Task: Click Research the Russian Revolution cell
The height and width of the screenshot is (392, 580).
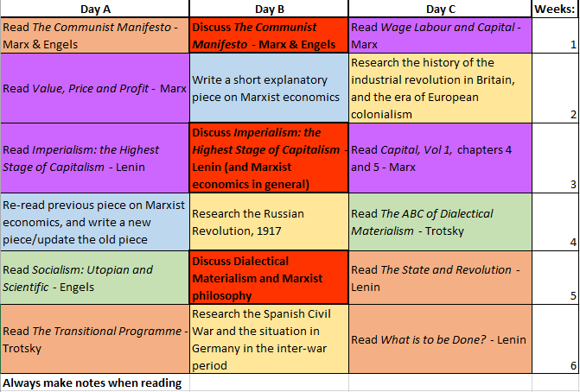Action: (x=269, y=223)
